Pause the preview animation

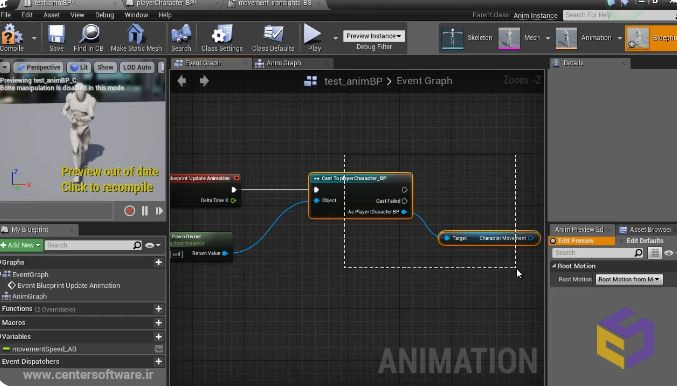145,211
